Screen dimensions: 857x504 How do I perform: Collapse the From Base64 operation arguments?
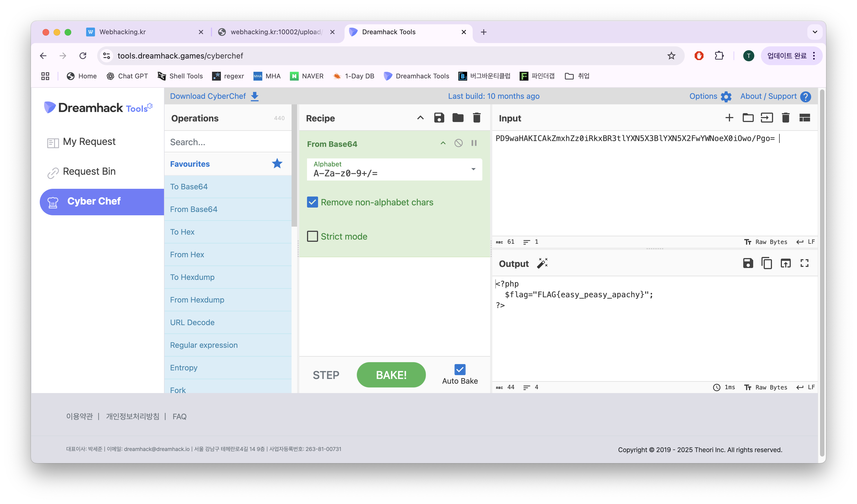(x=443, y=143)
